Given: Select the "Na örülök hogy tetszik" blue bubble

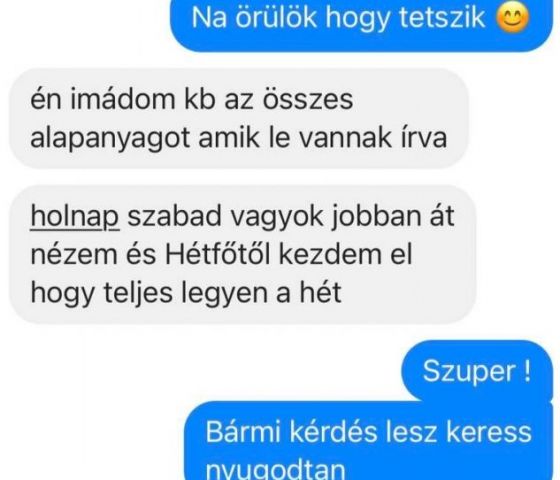Looking at the screenshot, I should tap(361, 24).
